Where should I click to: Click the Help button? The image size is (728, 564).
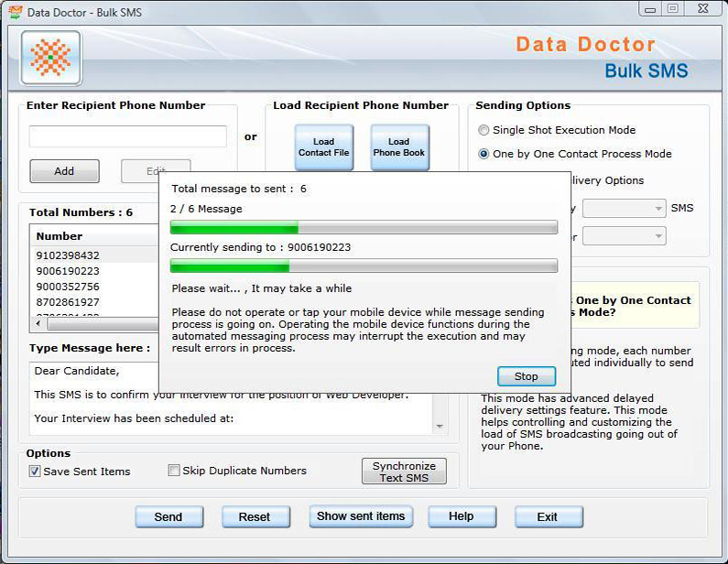click(x=462, y=516)
